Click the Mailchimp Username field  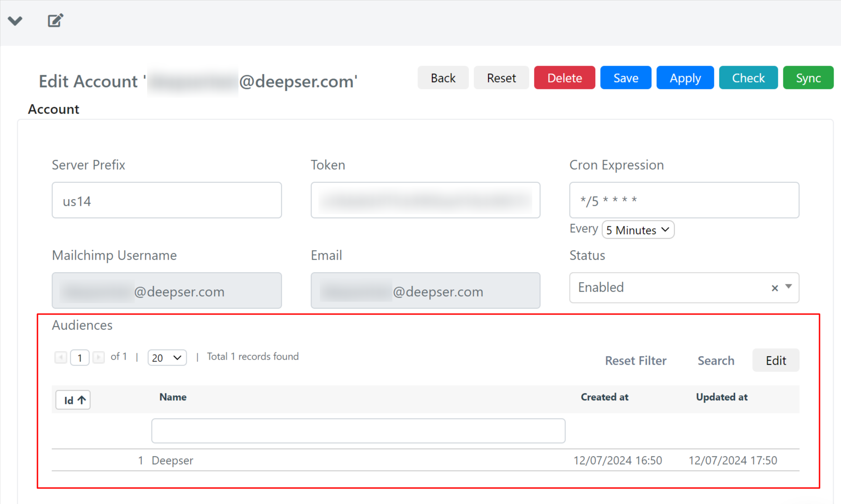[x=167, y=290]
